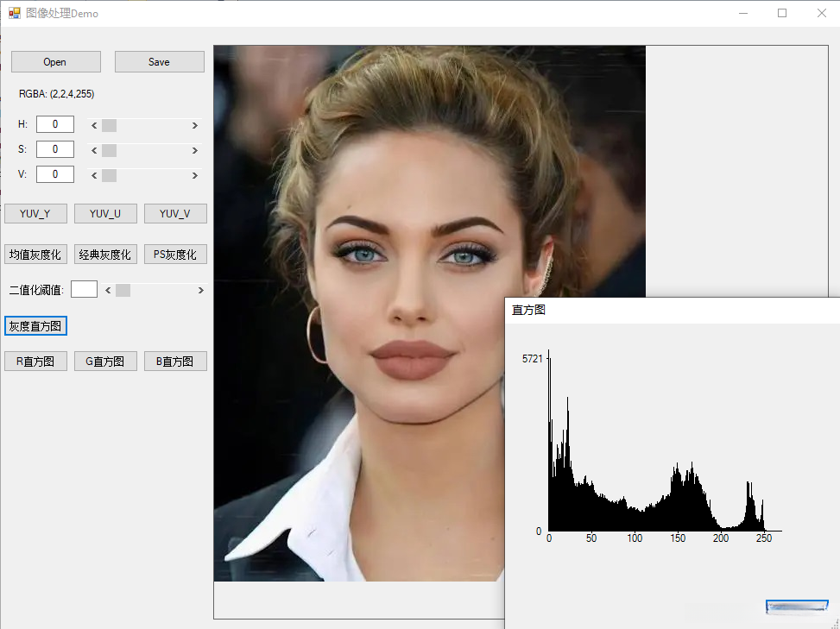This screenshot has height=629, width=840.
Task: Click the RGBA: (2,2,4,255) readout text
Action: [x=57, y=94]
